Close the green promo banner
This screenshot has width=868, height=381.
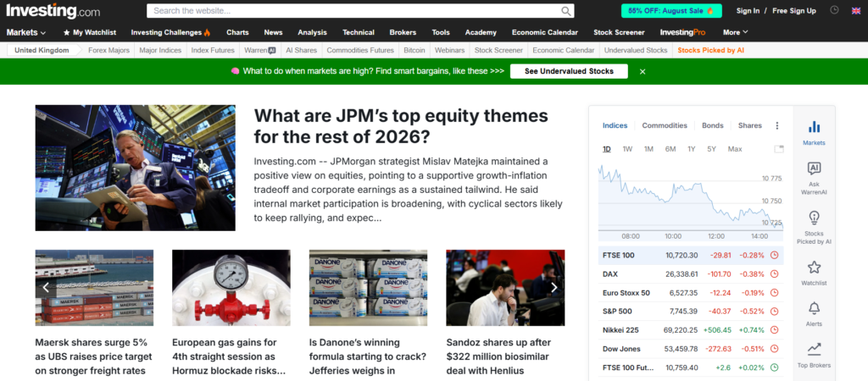pyautogui.click(x=643, y=71)
